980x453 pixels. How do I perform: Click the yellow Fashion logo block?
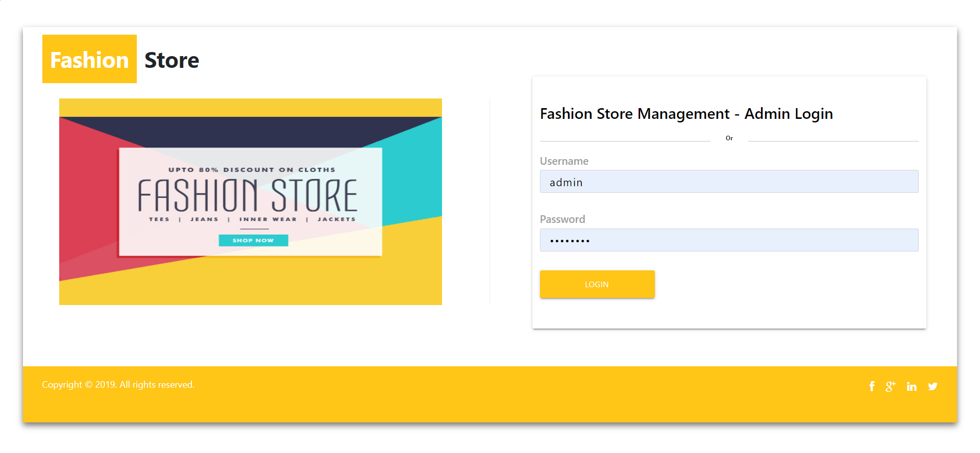(x=89, y=59)
